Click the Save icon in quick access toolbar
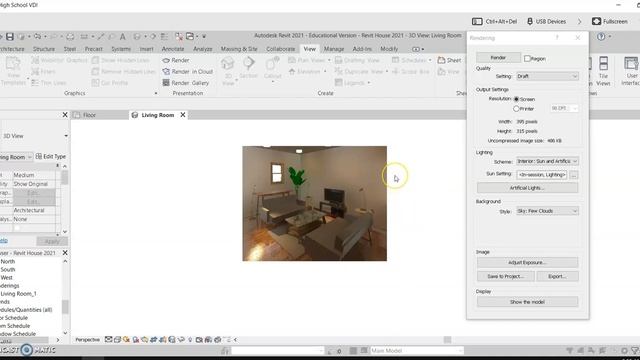 point(9,37)
